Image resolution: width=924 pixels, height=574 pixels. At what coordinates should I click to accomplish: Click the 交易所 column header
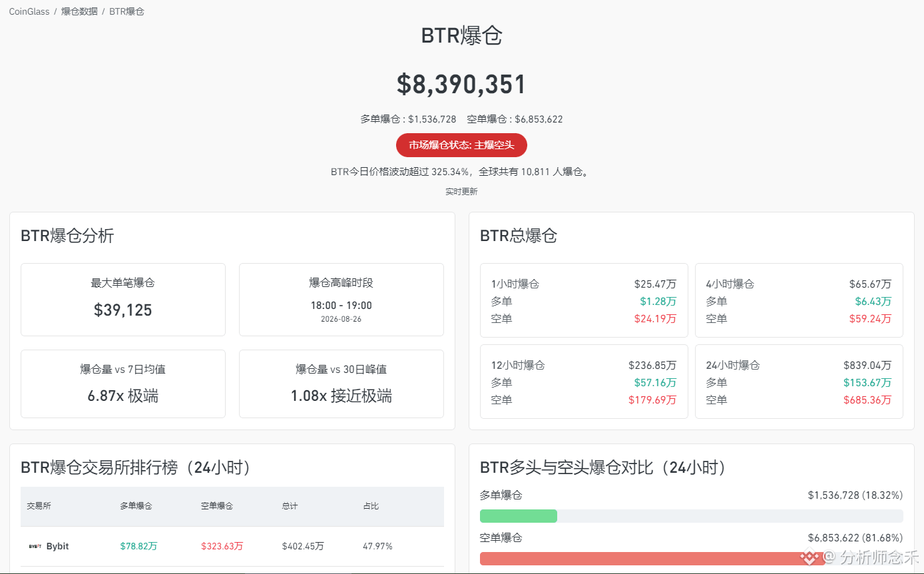[39, 506]
